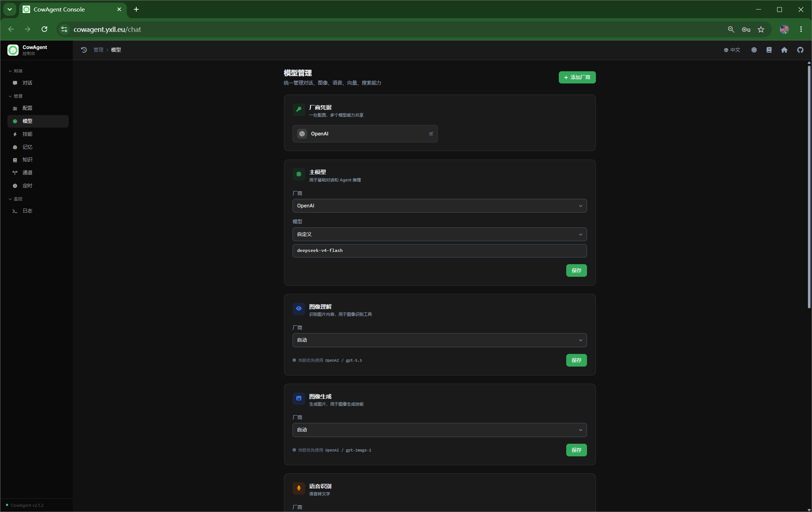The image size is (812, 512).
Task: Open the 图像理解 厂商 dropdown
Action: point(440,340)
